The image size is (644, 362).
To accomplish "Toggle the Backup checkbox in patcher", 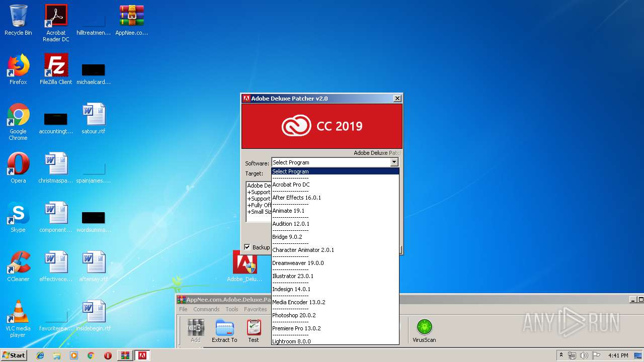I will (x=247, y=247).
